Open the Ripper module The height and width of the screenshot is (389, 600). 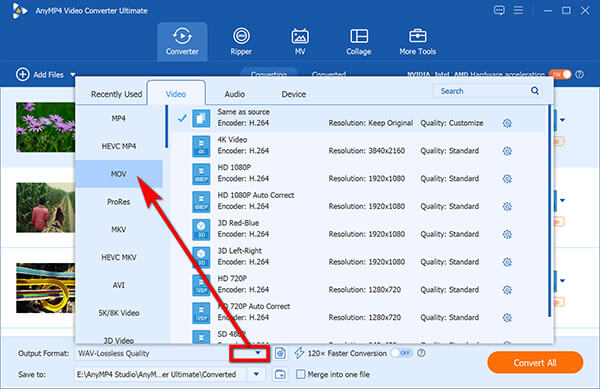click(x=241, y=41)
